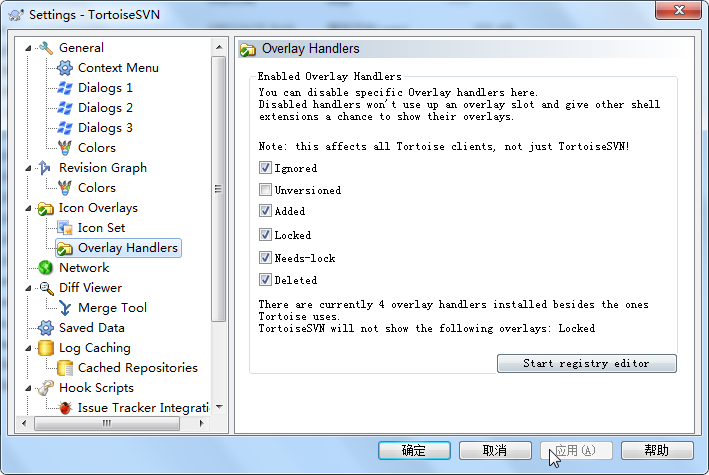Disable the Deleted overlay handler
The image size is (709, 475).
[265, 280]
